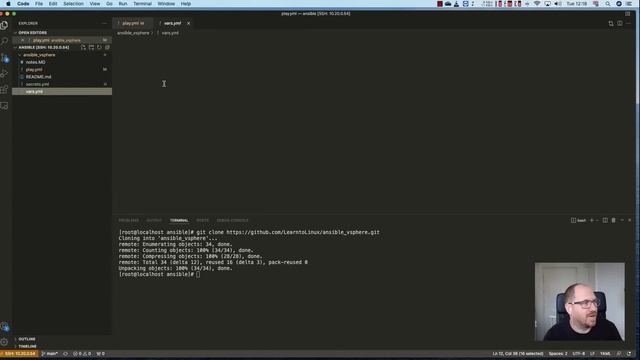Viewport: 640px width, 360px height.
Task: Select the Terminal panel tab
Action: click(x=179, y=220)
